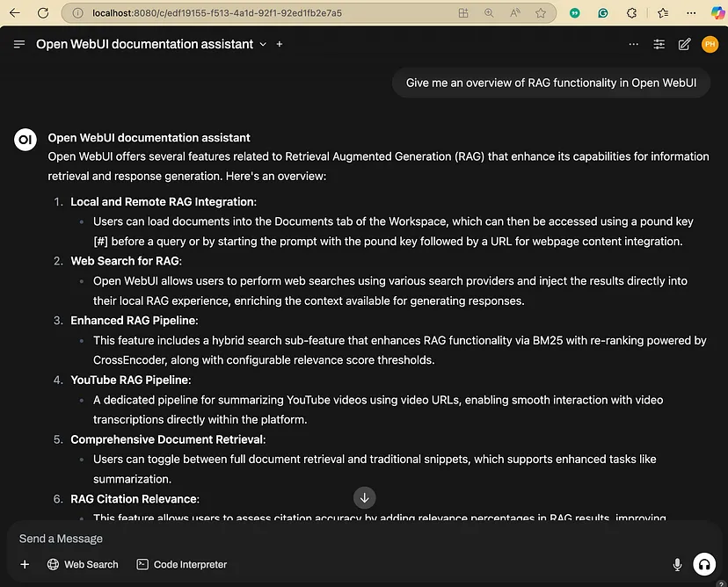Toggle the Code Interpreter option
This screenshot has width=728, height=587.
(181, 564)
